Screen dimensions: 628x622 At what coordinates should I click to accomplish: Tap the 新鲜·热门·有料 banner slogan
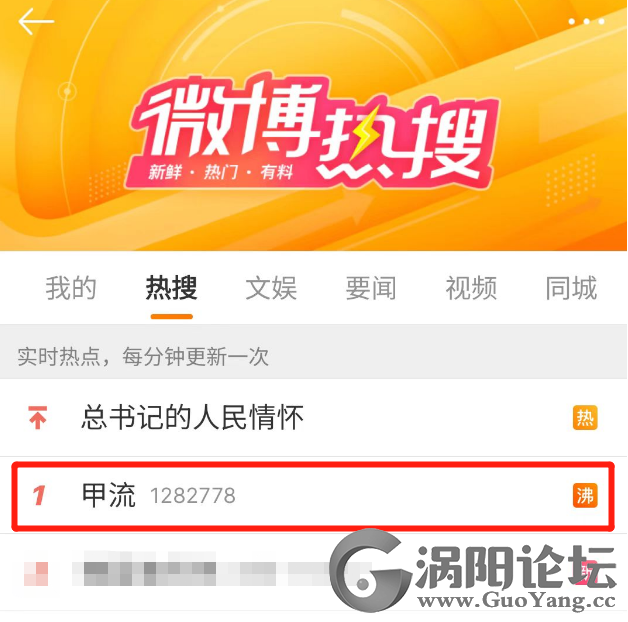(221, 173)
